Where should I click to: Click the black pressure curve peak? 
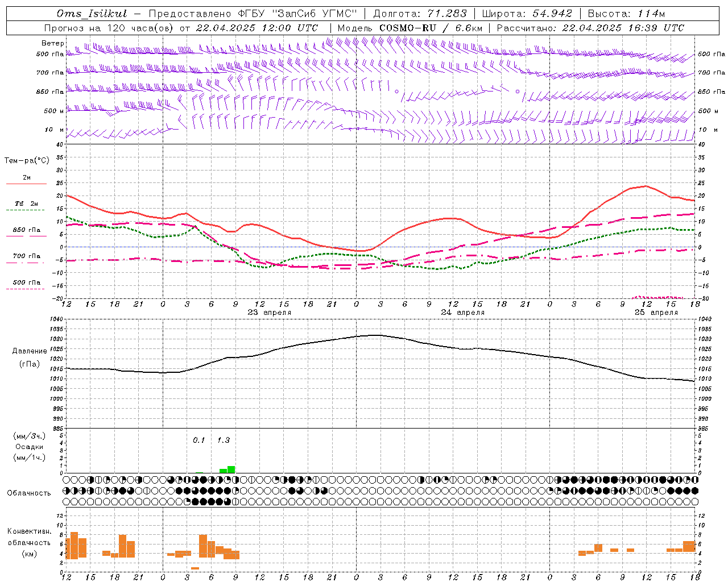(375, 335)
